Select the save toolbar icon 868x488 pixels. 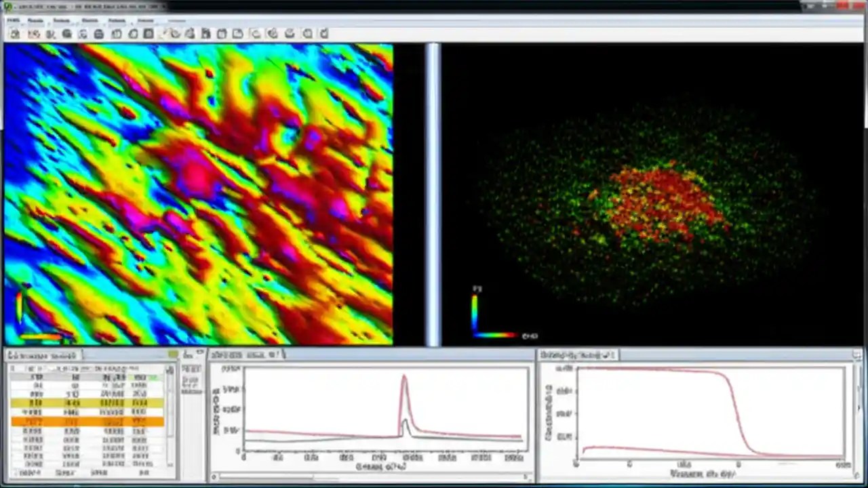[x=33, y=34]
